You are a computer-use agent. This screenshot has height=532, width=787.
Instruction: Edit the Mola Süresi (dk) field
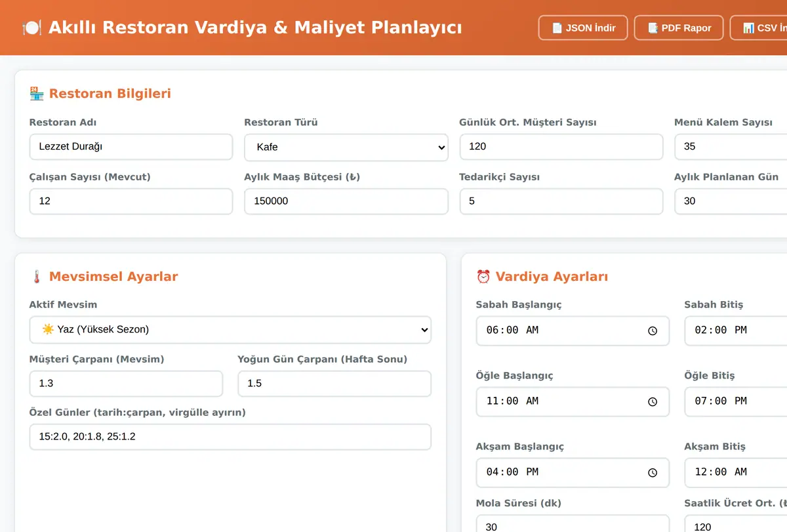click(x=573, y=523)
